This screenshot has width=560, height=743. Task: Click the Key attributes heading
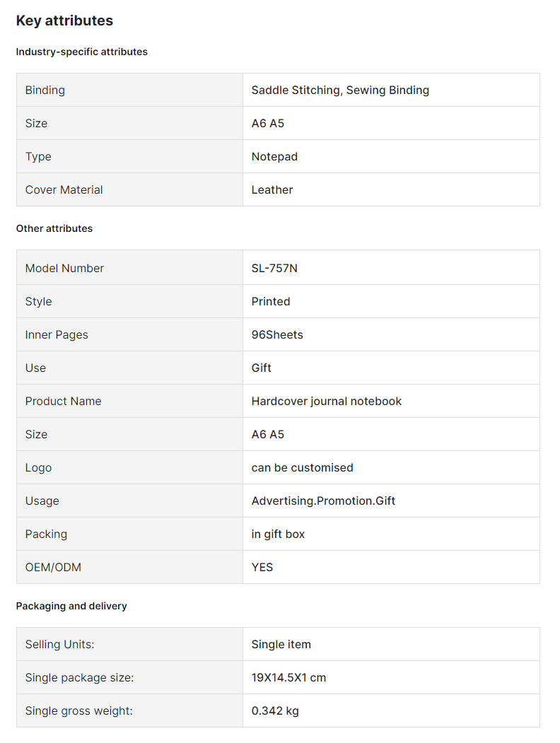[64, 21]
